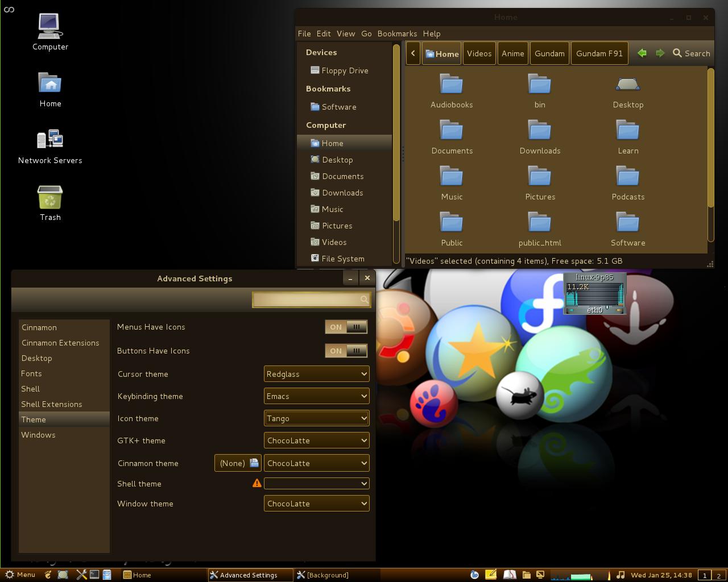Toggle Menus Have Icons switch

[x=346, y=327]
